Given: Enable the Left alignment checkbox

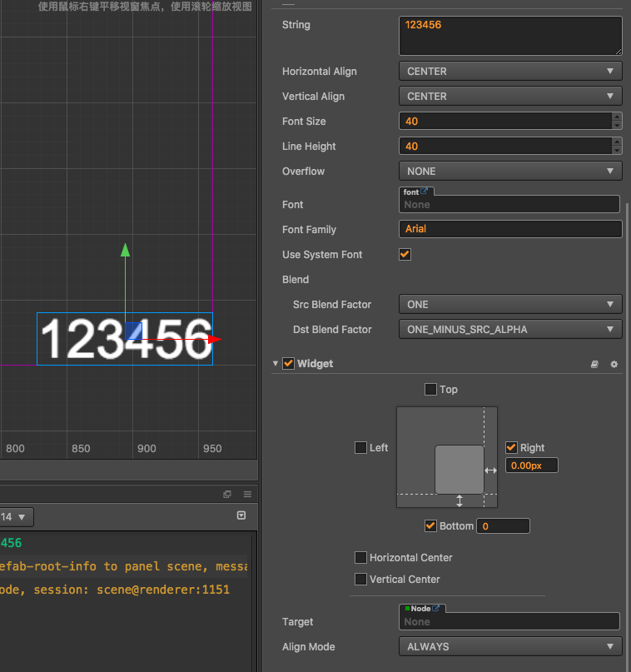Looking at the screenshot, I should [360, 447].
